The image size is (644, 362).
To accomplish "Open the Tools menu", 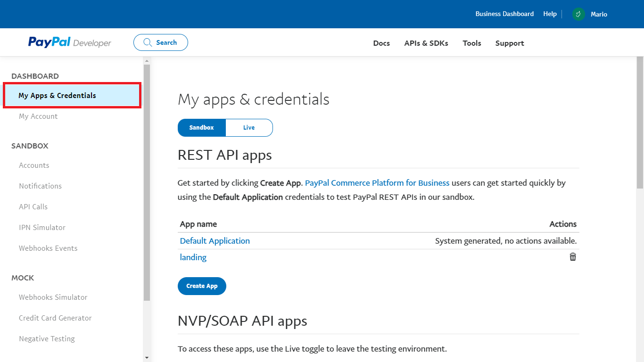I will (x=472, y=43).
